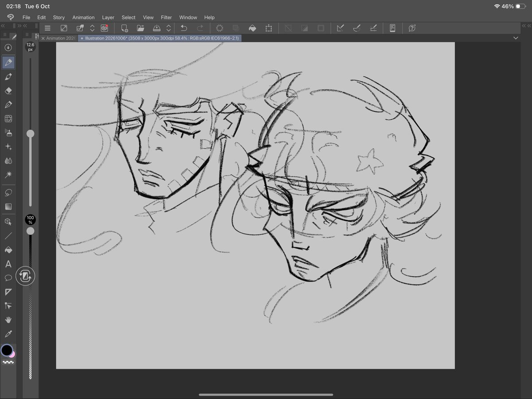
Task: Open the command bar hamburger menu
Action: coord(47,28)
